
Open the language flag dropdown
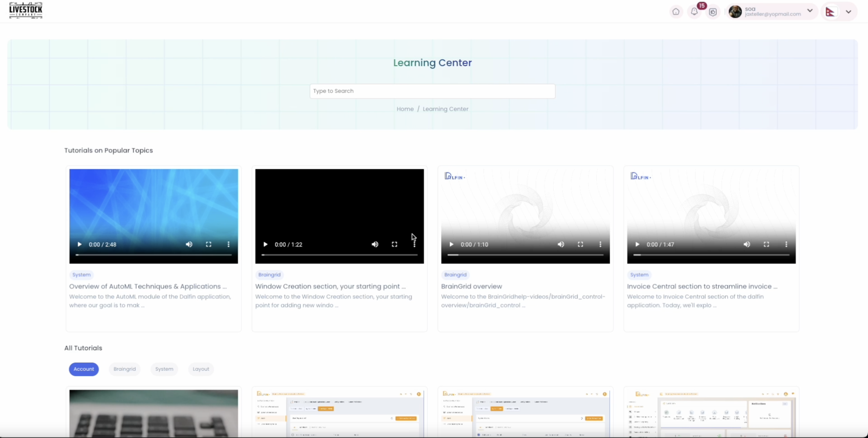coord(848,12)
